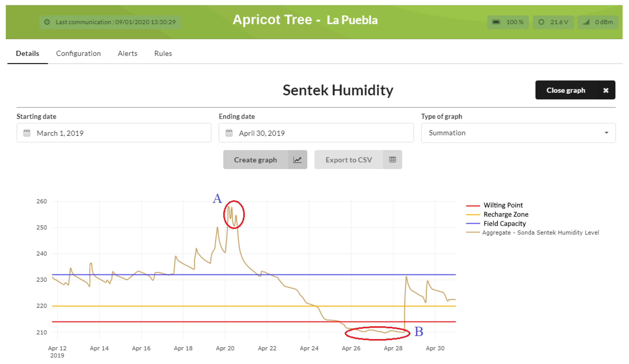Go to the Rules tab
The height and width of the screenshot is (364, 629).
pos(163,53)
